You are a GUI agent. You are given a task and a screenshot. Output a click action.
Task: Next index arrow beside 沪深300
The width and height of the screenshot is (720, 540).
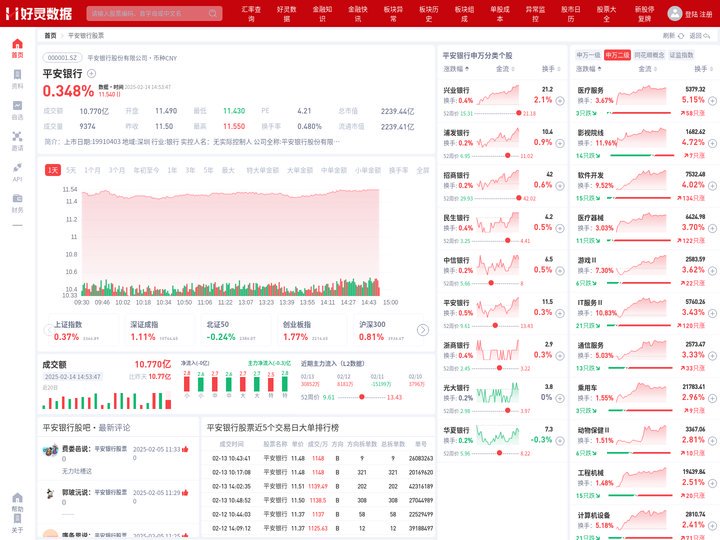[422, 330]
